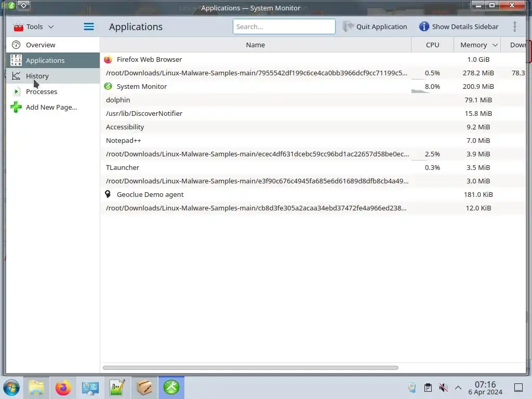Open clipboard tray icon

(428, 388)
